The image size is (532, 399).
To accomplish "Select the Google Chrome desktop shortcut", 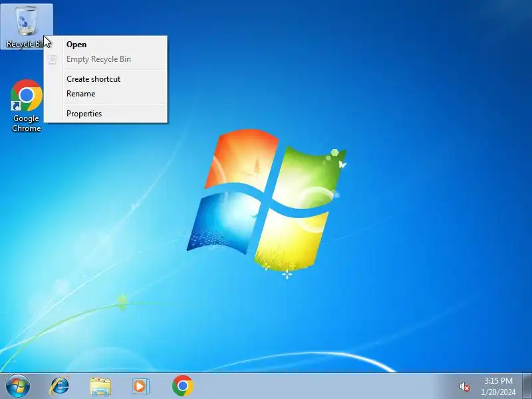I will coord(27,106).
